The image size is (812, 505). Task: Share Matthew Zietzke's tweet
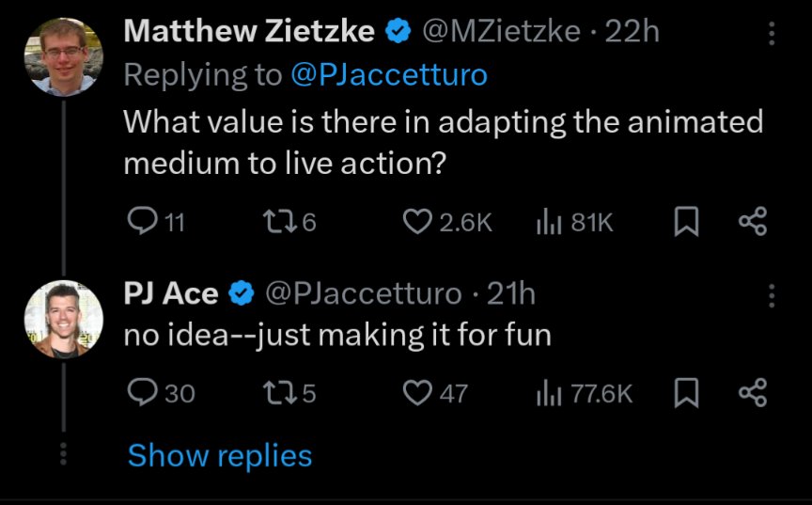[x=753, y=222]
